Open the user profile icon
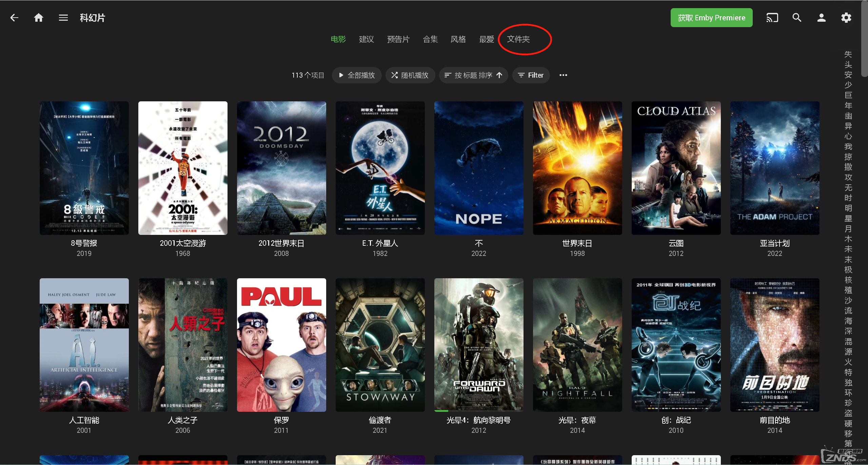The height and width of the screenshot is (465, 868). pos(821,18)
